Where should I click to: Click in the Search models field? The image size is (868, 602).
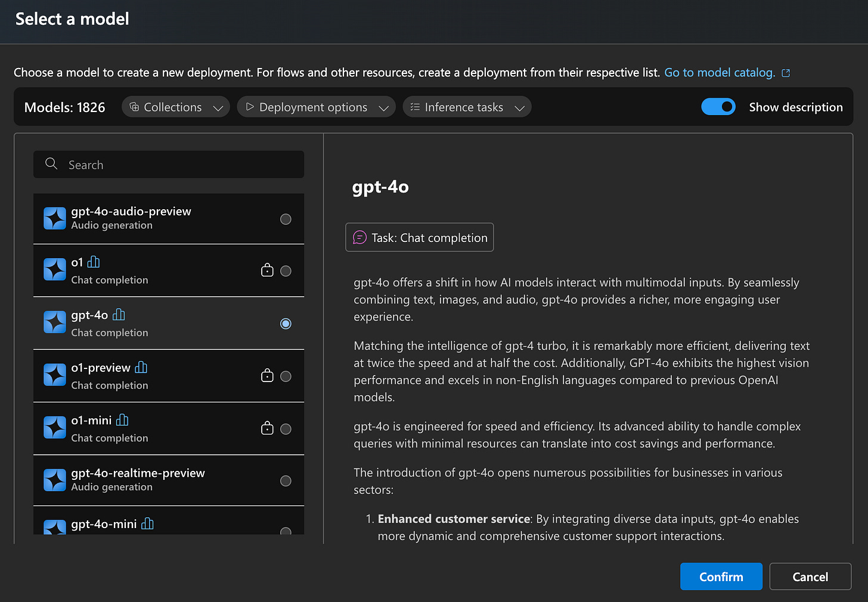click(169, 165)
